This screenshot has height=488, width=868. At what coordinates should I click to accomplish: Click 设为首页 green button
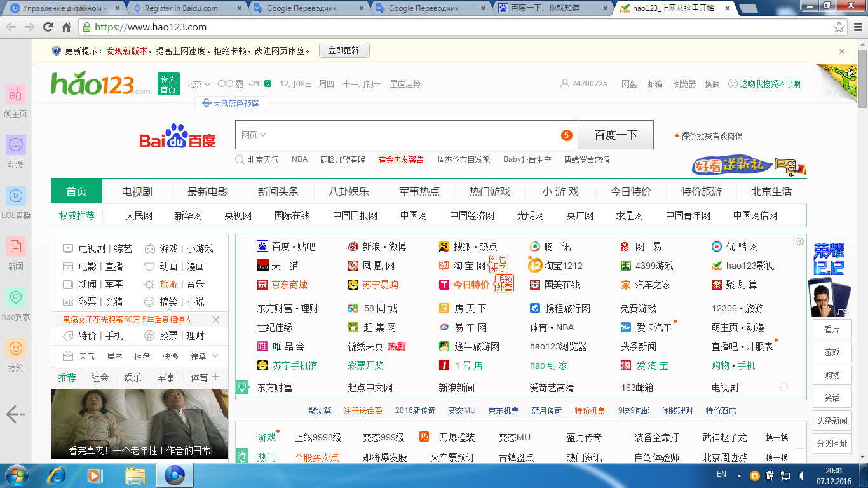[168, 84]
